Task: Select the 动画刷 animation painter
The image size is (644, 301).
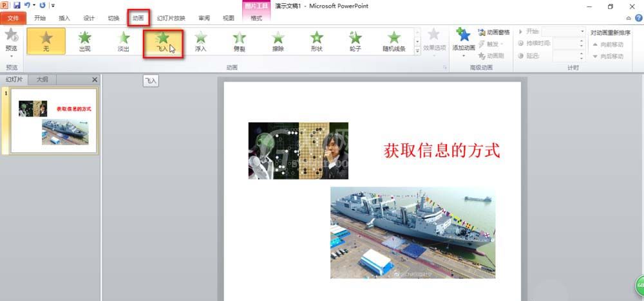Action: pos(491,55)
